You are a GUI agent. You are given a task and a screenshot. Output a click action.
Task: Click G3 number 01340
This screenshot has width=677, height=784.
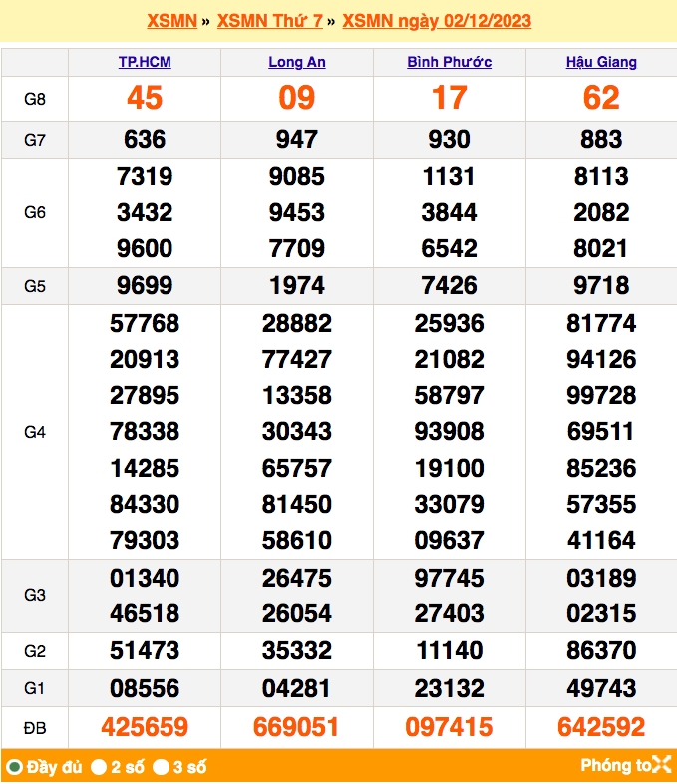coord(145,578)
